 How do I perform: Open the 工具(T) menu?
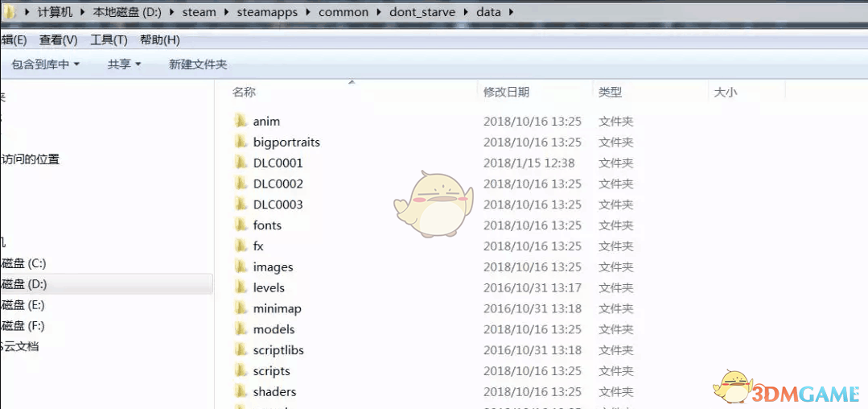[109, 40]
